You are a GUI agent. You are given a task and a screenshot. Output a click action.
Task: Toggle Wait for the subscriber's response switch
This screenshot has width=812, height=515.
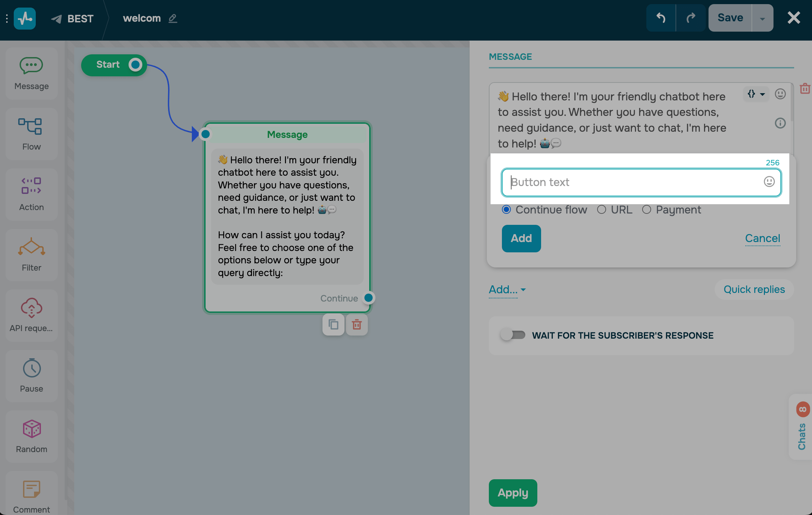(513, 335)
